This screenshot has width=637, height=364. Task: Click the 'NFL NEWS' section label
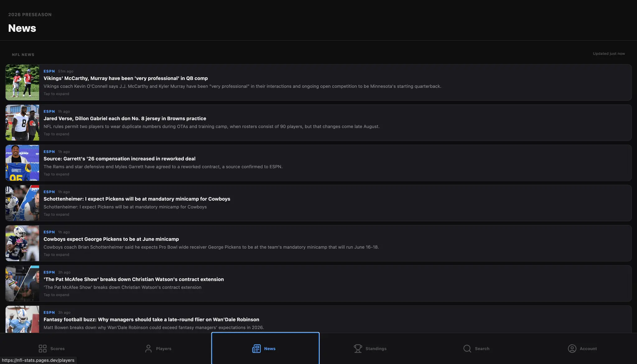23,55
